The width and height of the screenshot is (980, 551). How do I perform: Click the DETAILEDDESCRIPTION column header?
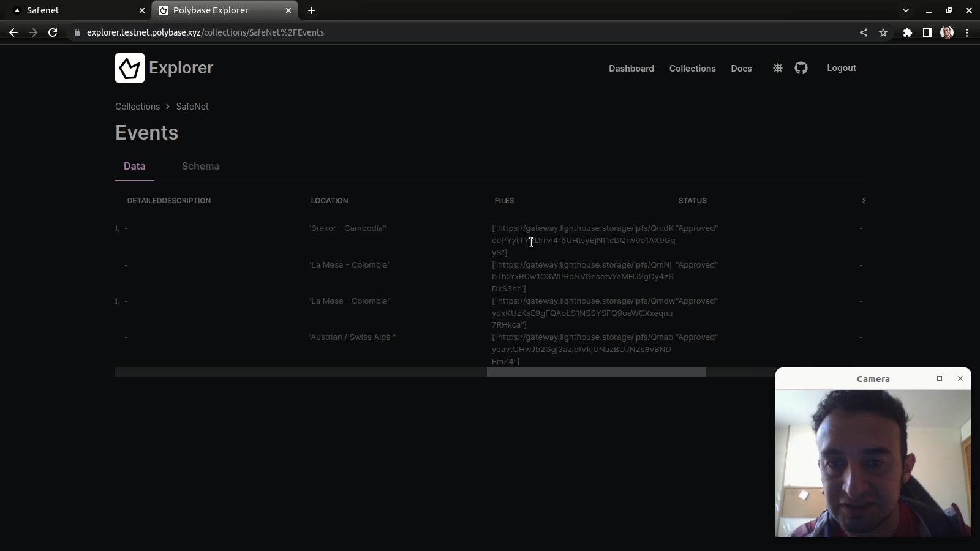click(x=169, y=201)
